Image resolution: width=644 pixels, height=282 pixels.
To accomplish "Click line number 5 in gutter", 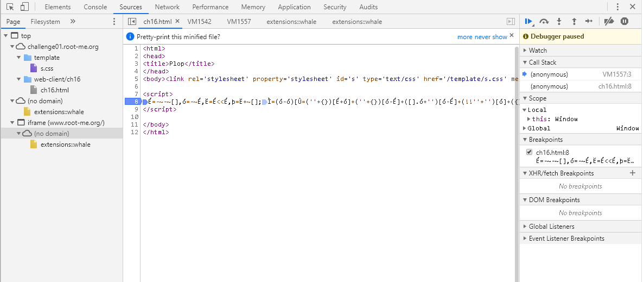I will click(136, 79).
